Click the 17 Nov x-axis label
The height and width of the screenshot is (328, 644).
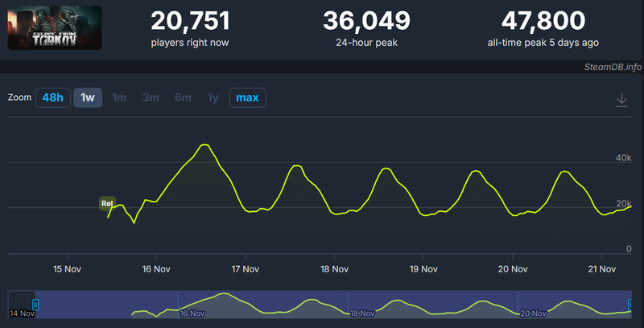coord(245,268)
